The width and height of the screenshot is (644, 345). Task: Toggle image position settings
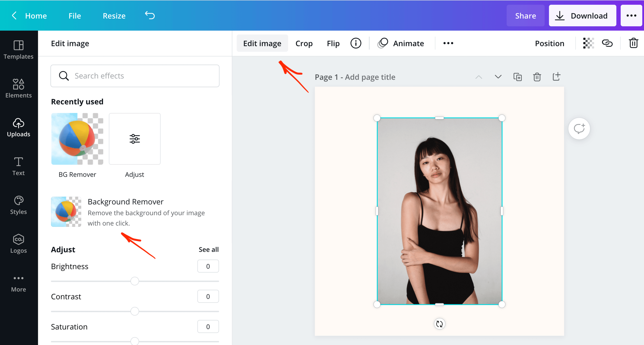549,43
